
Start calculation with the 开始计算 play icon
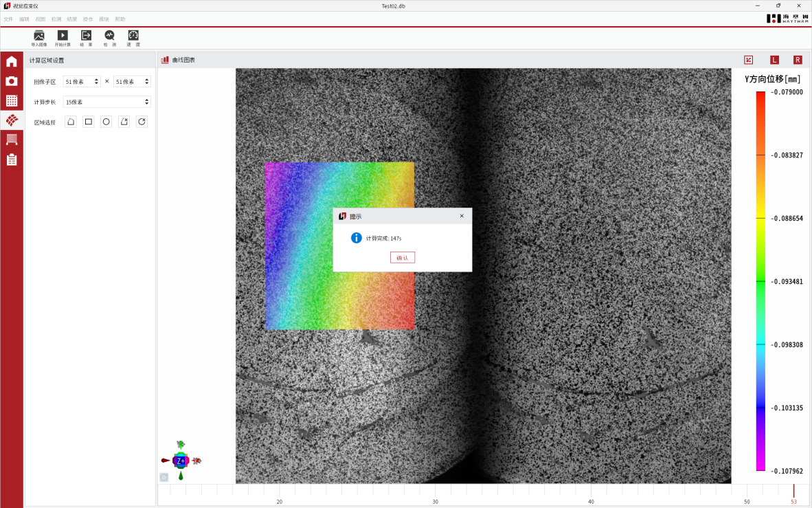[63, 36]
